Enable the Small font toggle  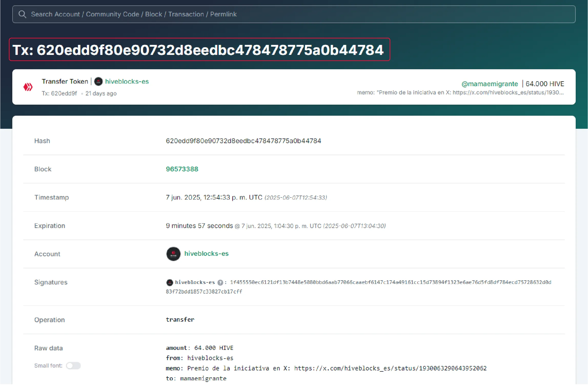coord(73,366)
